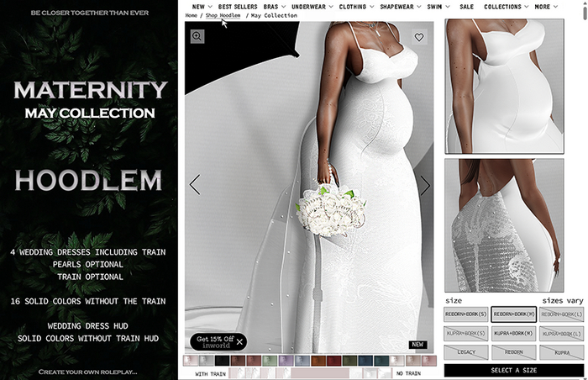
Task: Click 'CREATE YOUR OWN ROLEPLAY...' text
Action: [x=87, y=372]
